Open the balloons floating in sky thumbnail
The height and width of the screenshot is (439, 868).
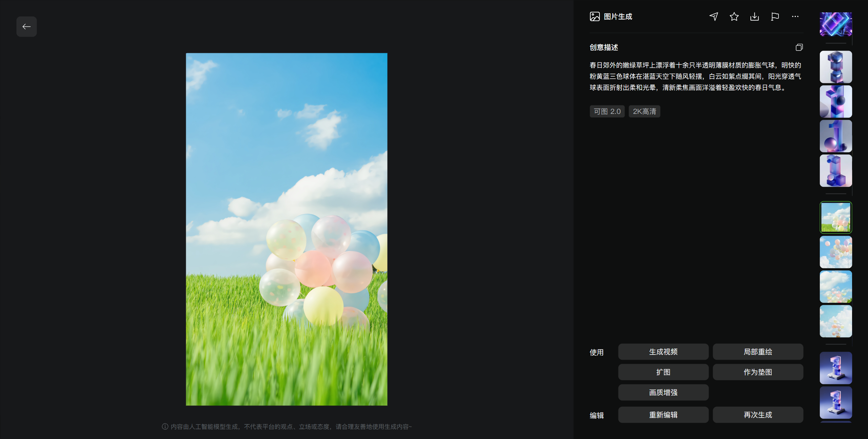pos(836,252)
